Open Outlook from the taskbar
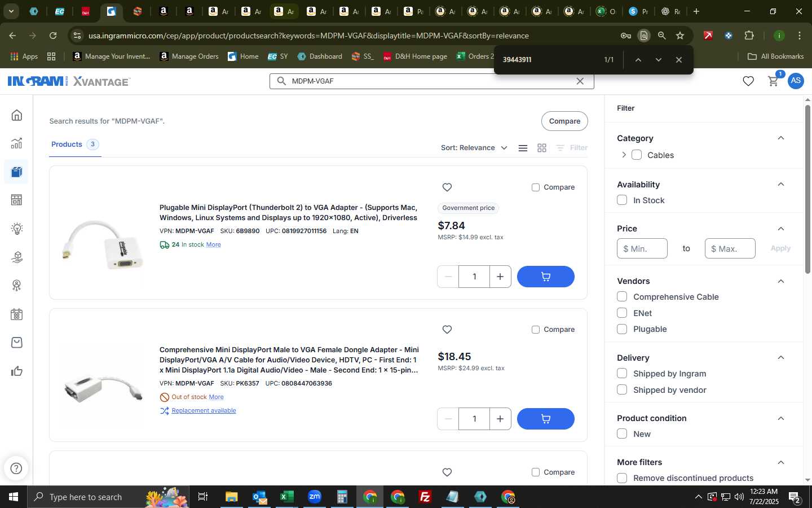The width and height of the screenshot is (812, 508). [x=259, y=497]
